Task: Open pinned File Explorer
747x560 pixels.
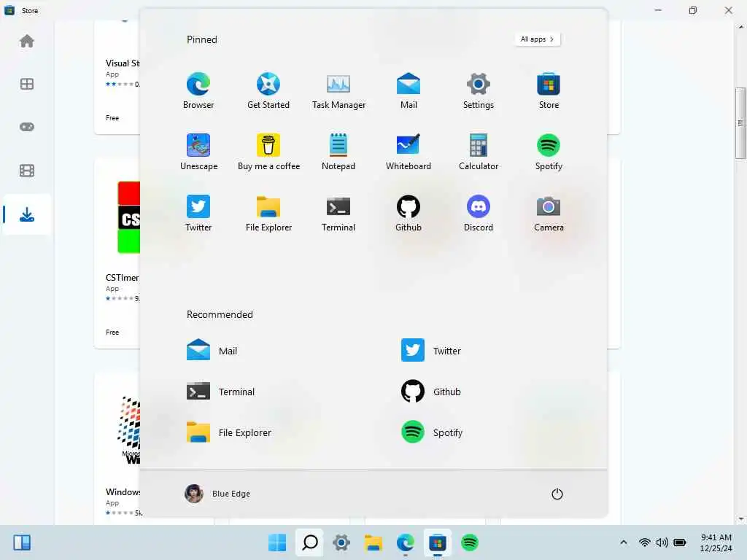Action: [268, 213]
